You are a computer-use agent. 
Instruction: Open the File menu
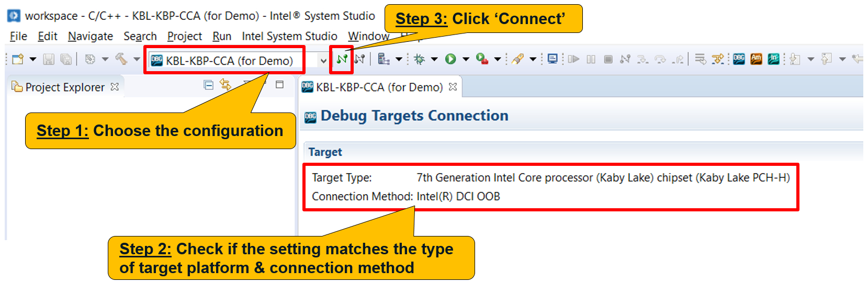18,36
